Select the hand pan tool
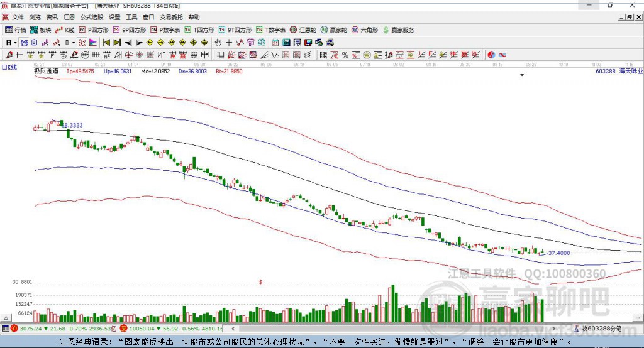Viewport: 644px width, 348px height. 218,43
